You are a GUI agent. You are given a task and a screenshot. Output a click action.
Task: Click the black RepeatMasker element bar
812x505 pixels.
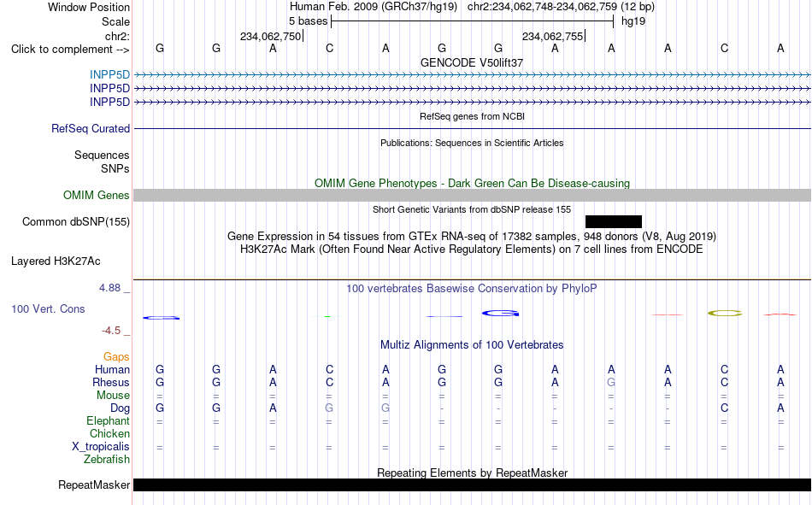coord(473,484)
